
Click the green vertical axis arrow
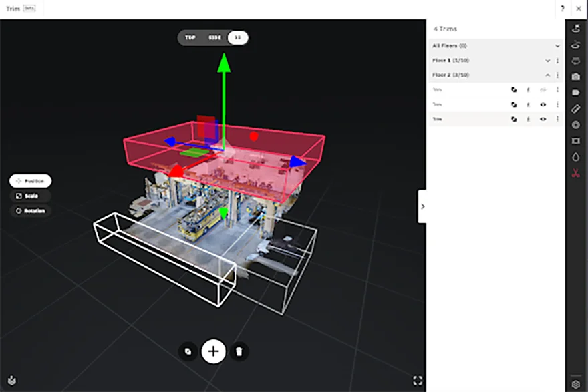(x=224, y=64)
